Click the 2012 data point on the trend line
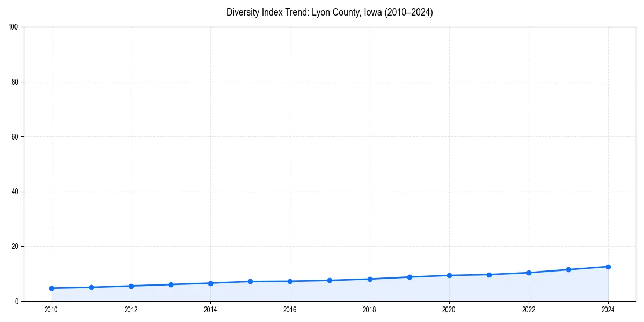The width and height of the screenshot is (644, 322). (130, 286)
